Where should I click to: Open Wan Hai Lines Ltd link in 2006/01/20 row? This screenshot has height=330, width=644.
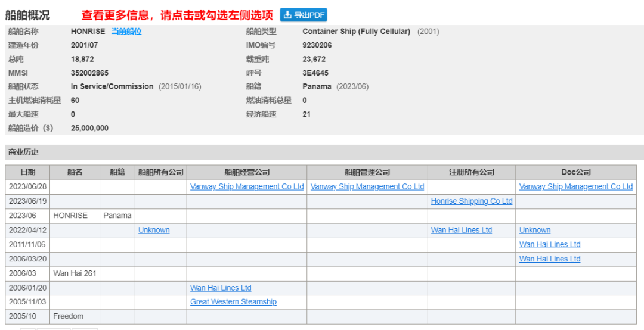[221, 288]
